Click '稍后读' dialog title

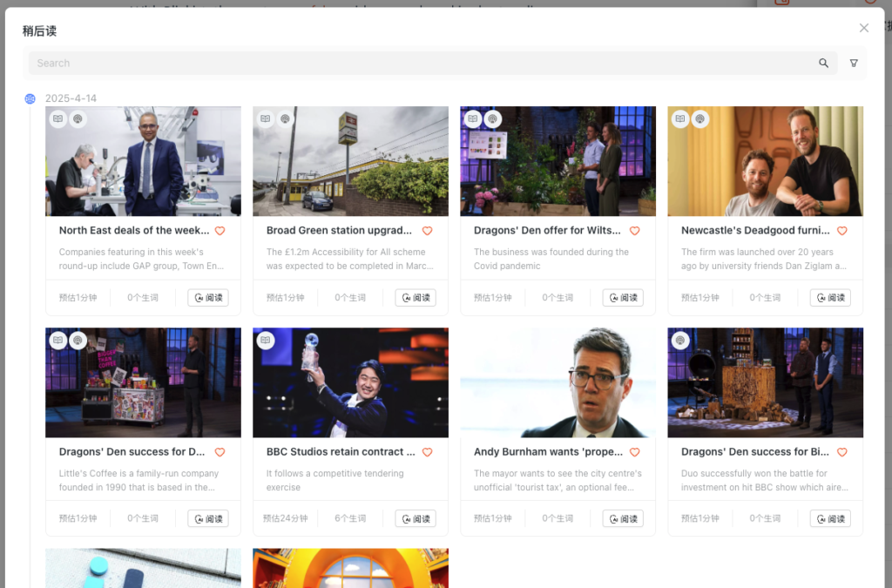(40, 30)
